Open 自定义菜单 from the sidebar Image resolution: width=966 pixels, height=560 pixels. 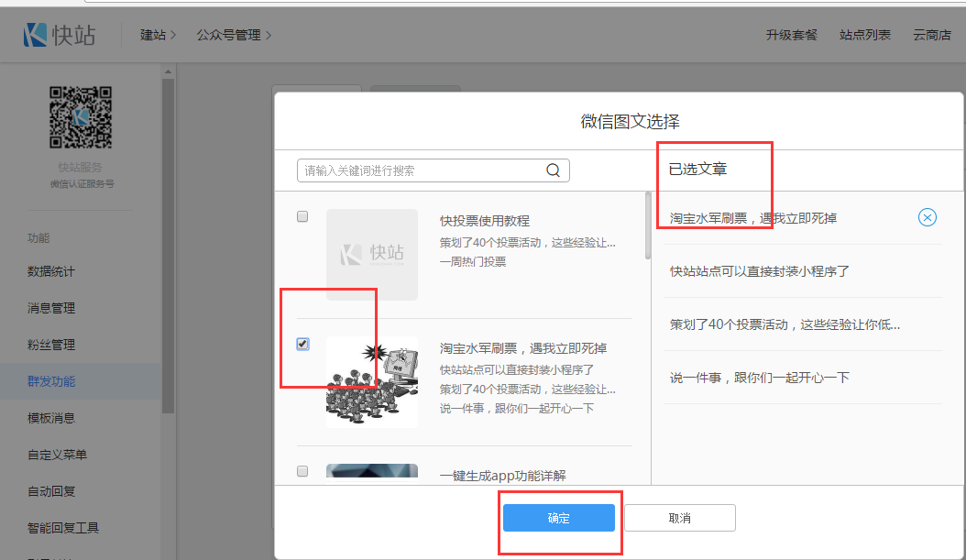[x=57, y=455]
